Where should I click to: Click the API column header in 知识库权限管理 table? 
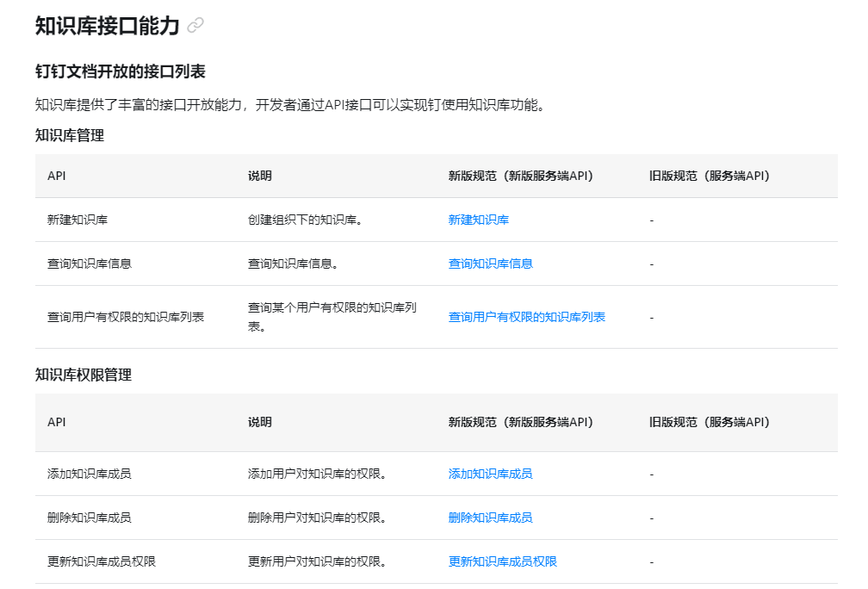pyautogui.click(x=57, y=422)
